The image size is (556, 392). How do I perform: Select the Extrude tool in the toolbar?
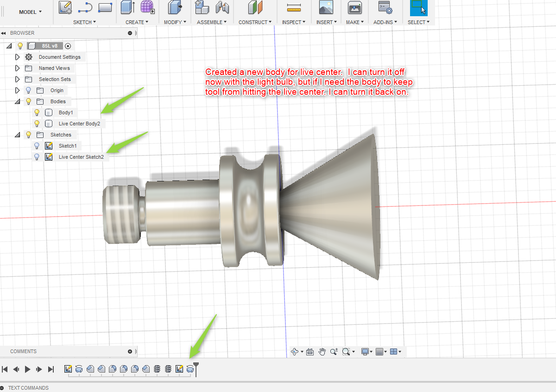tap(126, 7)
